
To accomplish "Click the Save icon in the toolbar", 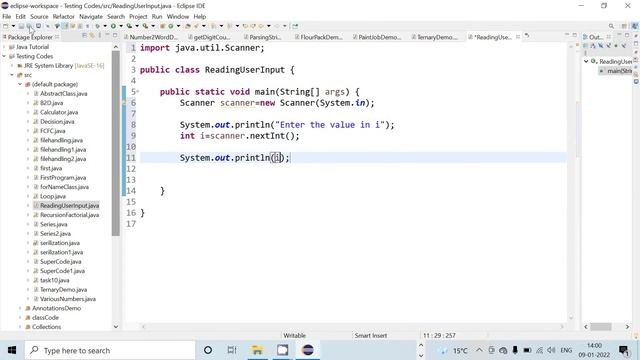I will point(21,26).
